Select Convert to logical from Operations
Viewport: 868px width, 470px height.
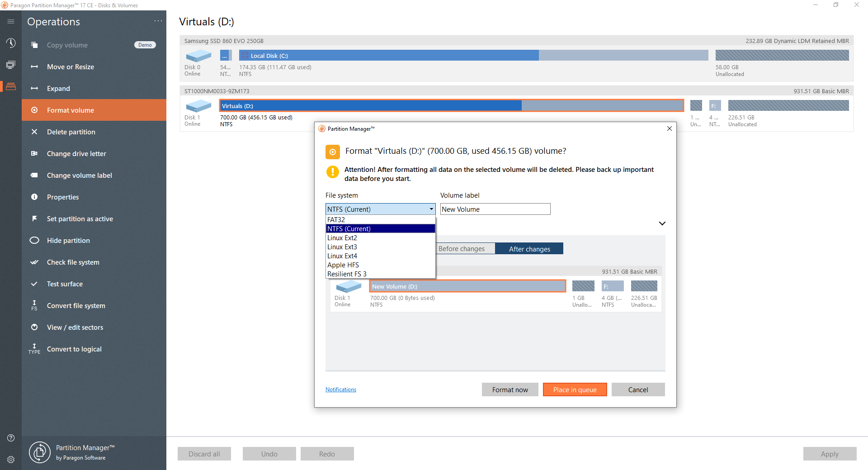click(x=74, y=349)
